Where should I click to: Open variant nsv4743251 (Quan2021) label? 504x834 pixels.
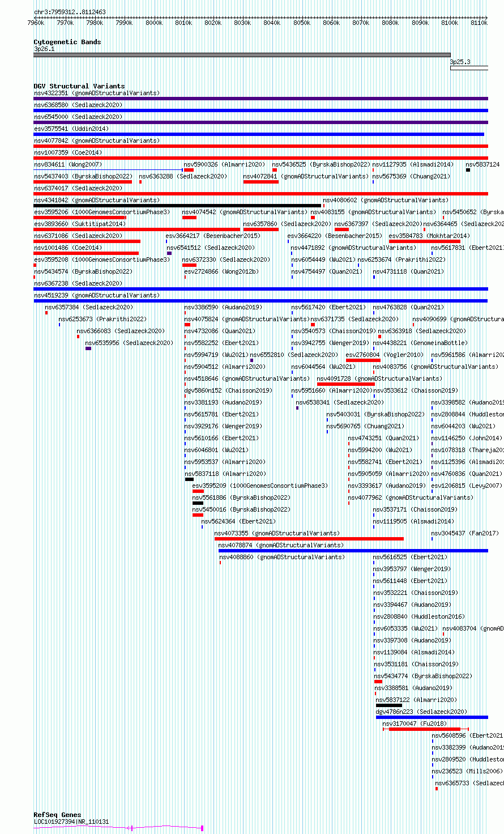(384, 438)
